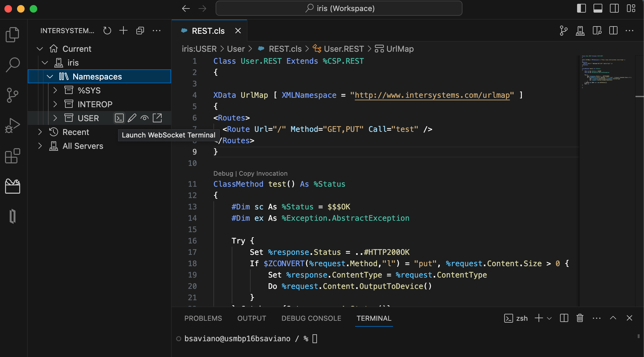Open the Extensions view in activity bar

pyautogui.click(x=13, y=156)
